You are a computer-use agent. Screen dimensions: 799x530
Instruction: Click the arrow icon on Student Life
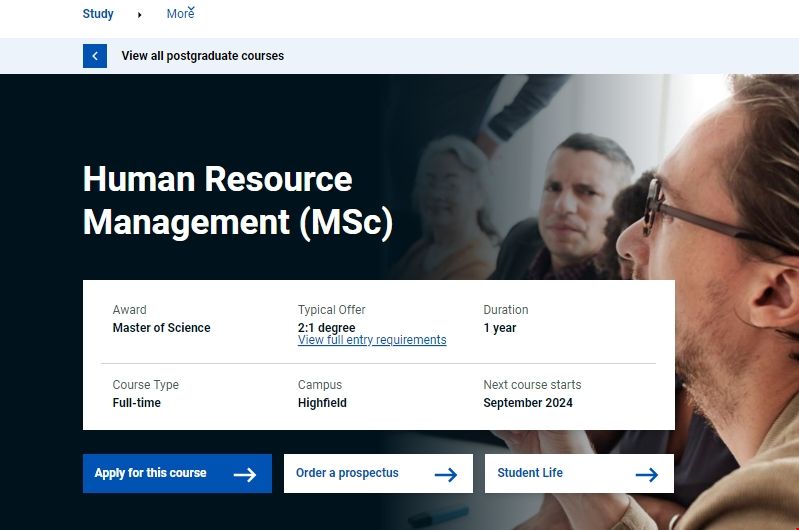coord(647,475)
